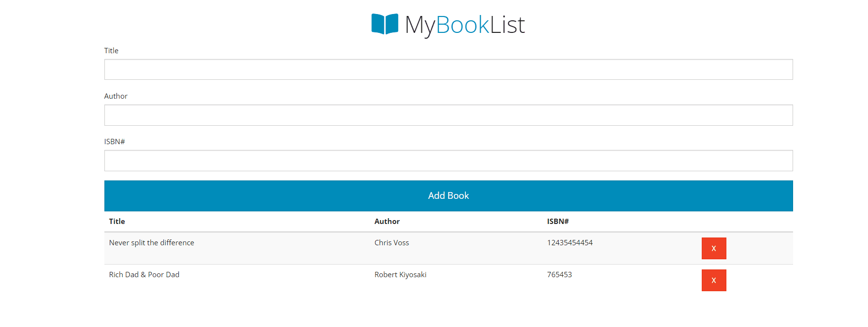The height and width of the screenshot is (327, 868).
Task: Focus the Author input field
Action: pyautogui.click(x=448, y=115)
